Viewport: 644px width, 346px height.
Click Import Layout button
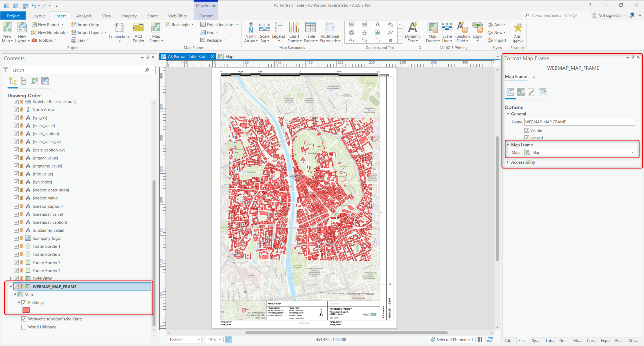tap(90, 33)
